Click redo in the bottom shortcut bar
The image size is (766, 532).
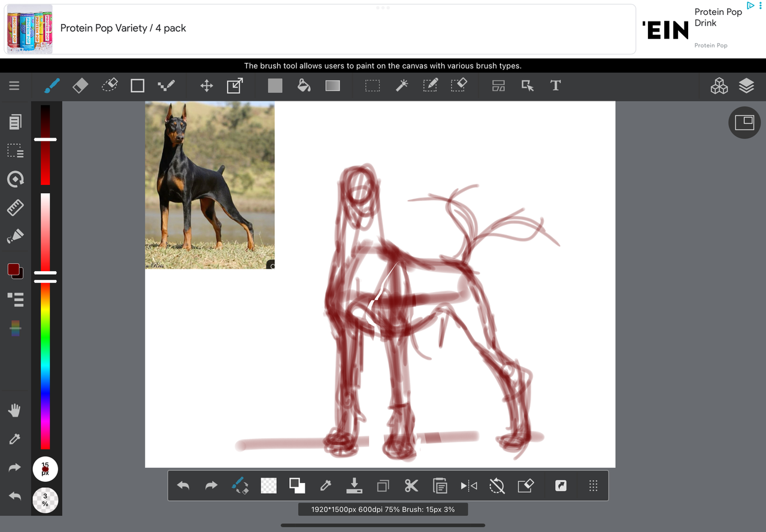click(211, 486)
